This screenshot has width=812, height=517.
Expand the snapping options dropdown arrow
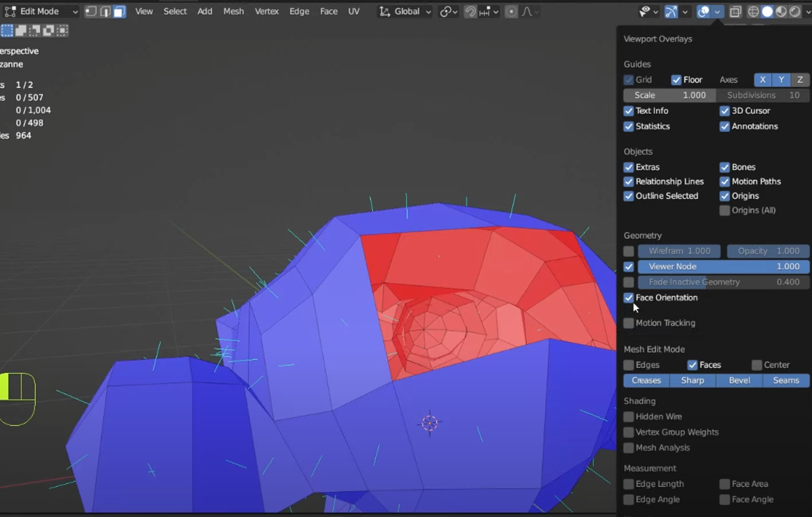pos(496,11)
